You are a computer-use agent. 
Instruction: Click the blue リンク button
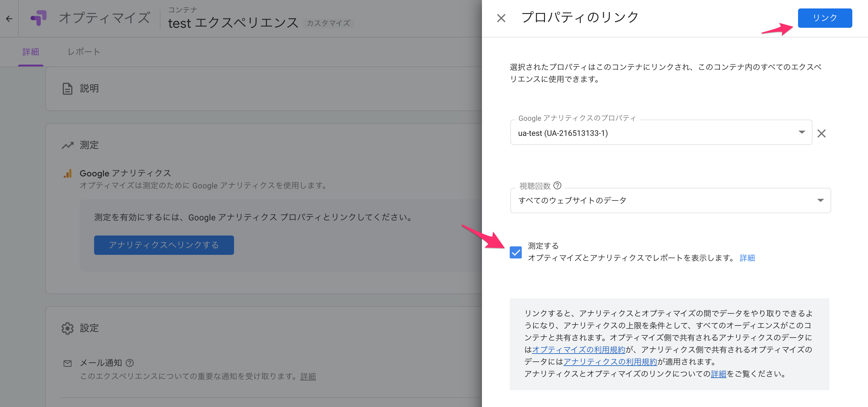click(825, 18)
